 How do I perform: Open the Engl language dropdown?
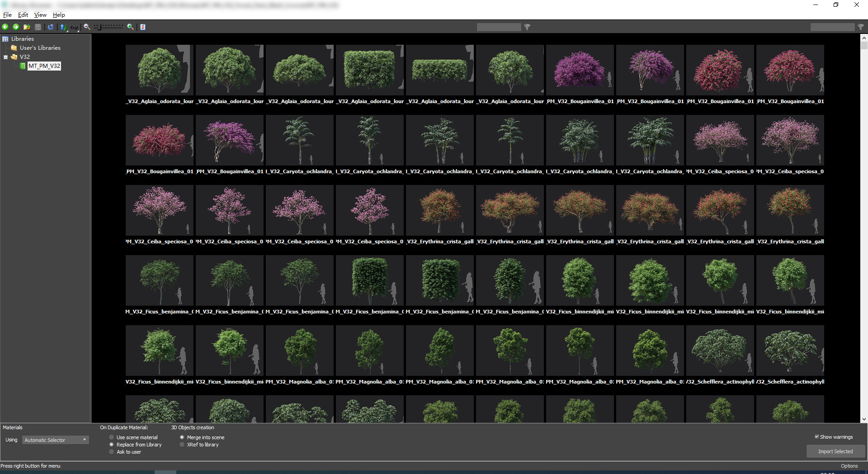click(x=74, y=27)
